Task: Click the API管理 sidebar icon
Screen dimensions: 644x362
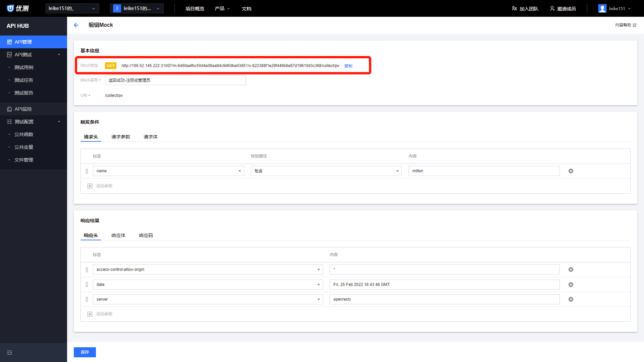Action: [9, 42]
